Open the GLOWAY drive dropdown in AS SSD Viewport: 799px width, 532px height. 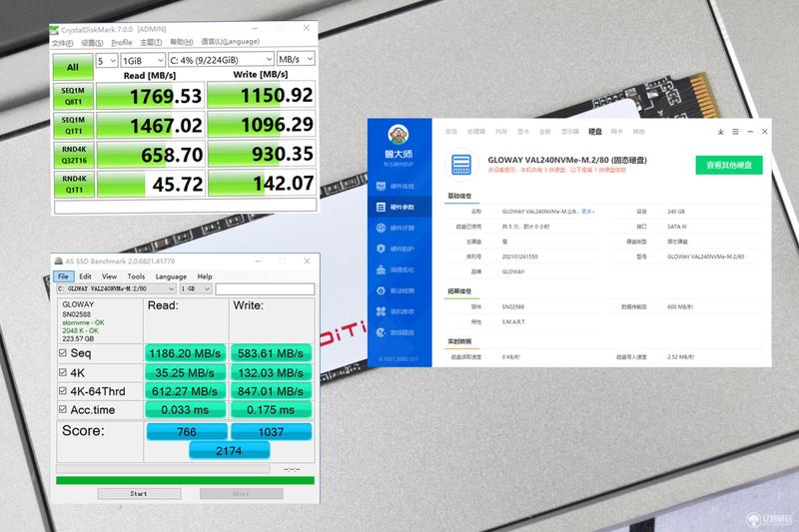[116, 288]
